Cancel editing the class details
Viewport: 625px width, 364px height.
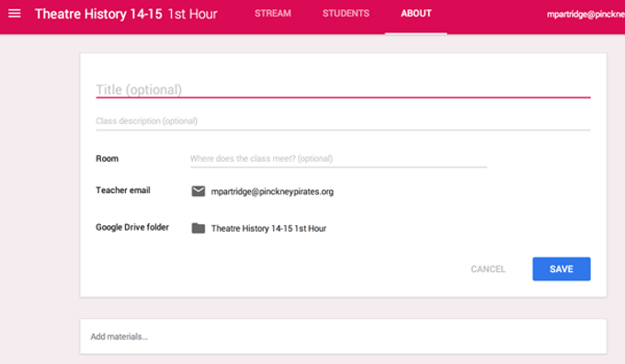tap(488, 269)
